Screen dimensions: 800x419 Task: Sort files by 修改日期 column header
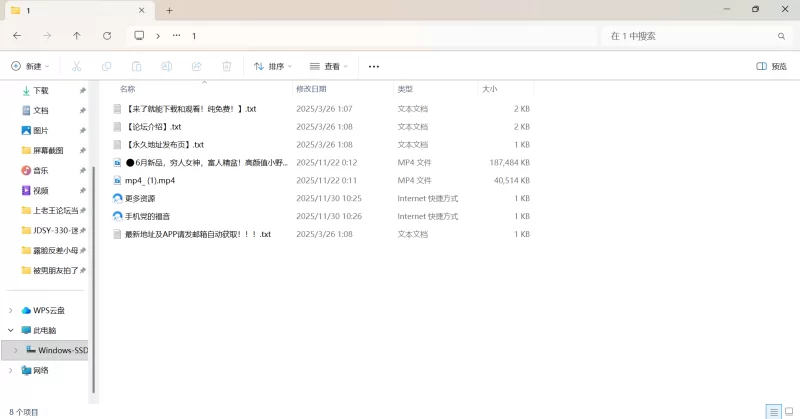pyautogui.click(x=320, y=89)
